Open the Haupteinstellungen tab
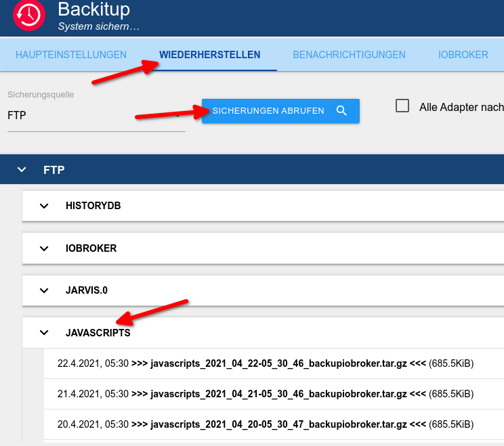 (71, 55)
